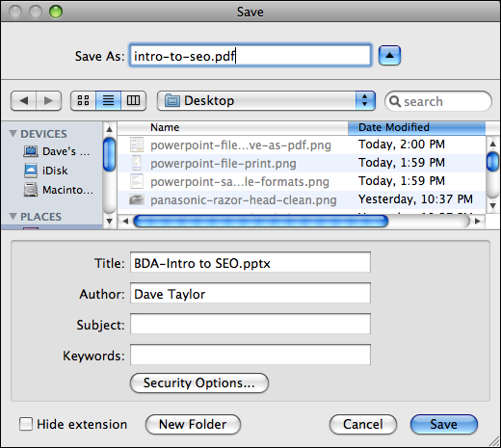Open Security Options
This screenshot has height=448, width=501.
(199, 382)
